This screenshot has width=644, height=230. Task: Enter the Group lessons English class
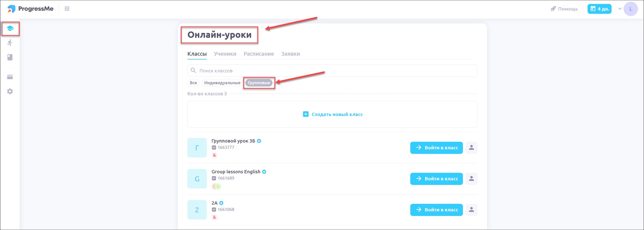pyautogui.click(x=436, y=179)
